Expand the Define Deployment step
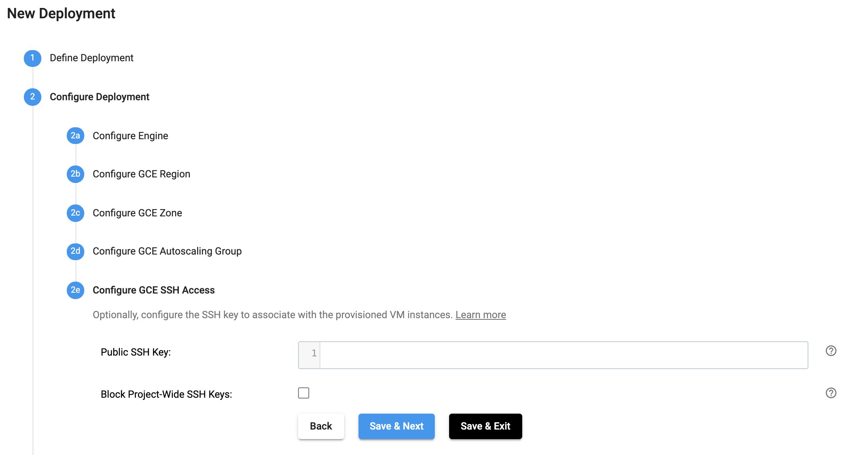This screenshot has height=455, width=868. coord(91,58)
